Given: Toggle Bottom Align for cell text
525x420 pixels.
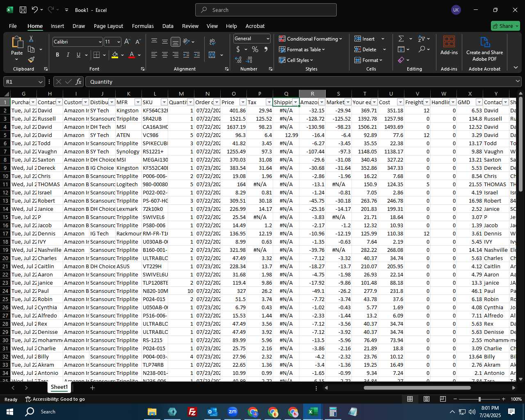Looking at the screenshot, I should (x=175, y=41).
